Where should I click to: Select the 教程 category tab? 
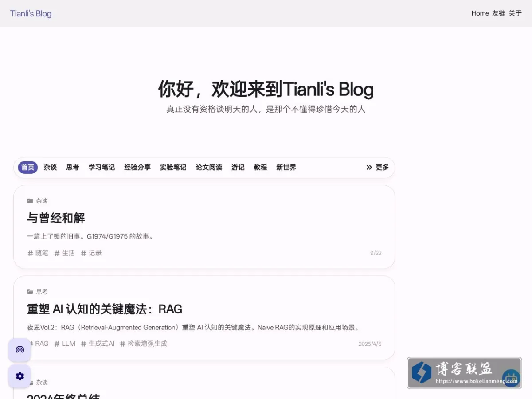coord(261,167)
